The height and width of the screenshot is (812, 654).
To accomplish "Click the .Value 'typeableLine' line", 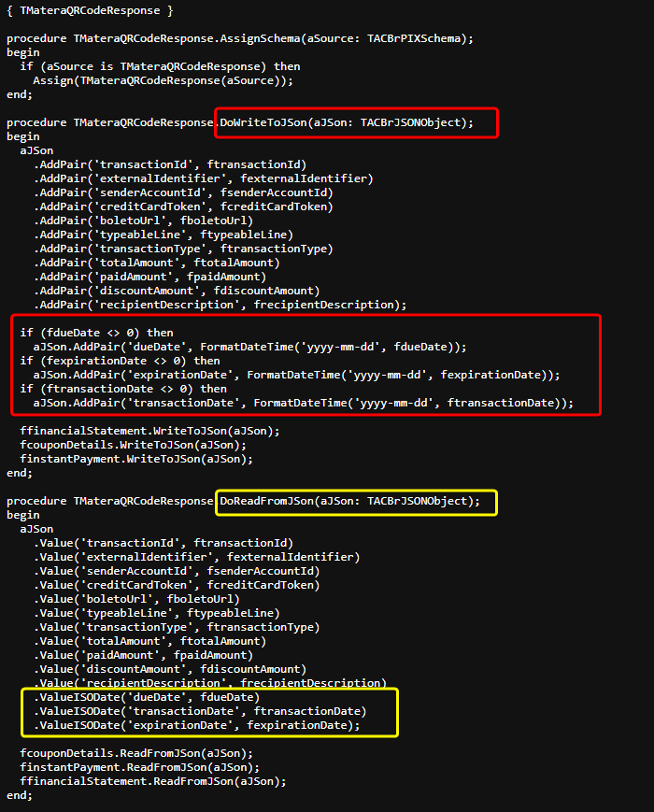I will pos(157,613).
